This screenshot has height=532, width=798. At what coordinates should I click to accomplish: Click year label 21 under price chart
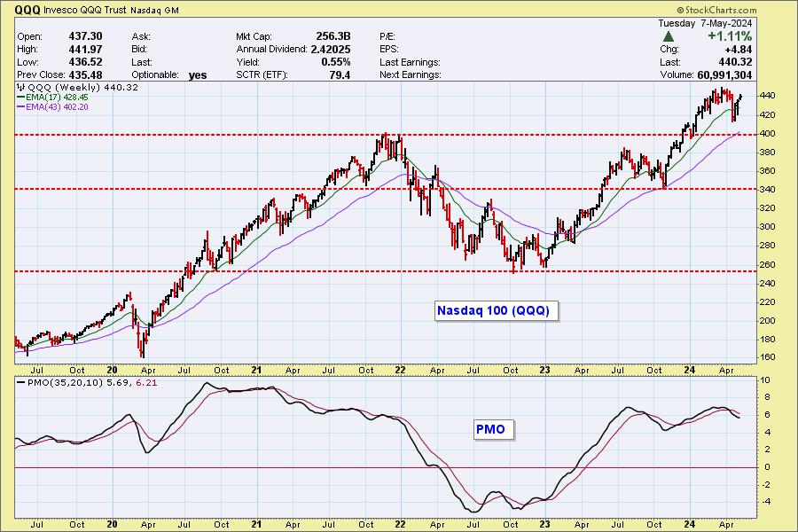point(256,370)
